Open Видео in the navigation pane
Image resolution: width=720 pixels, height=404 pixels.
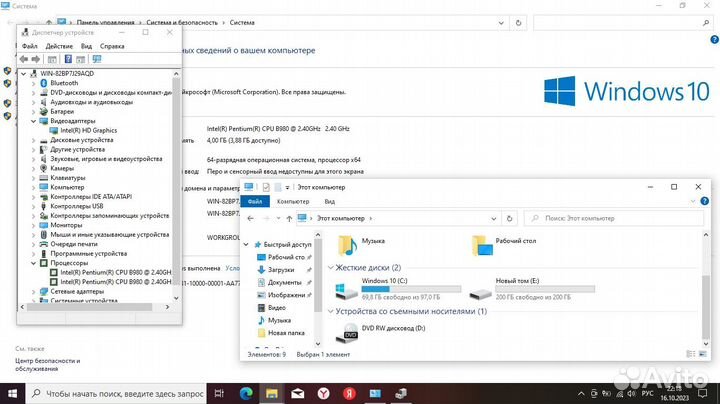(276, 308)
